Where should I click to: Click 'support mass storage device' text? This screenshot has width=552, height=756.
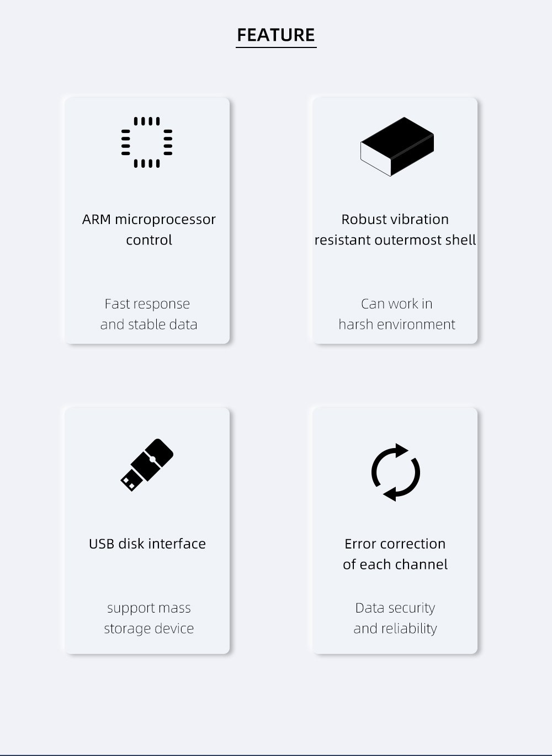pyautogui.click(x=149, y=618)
